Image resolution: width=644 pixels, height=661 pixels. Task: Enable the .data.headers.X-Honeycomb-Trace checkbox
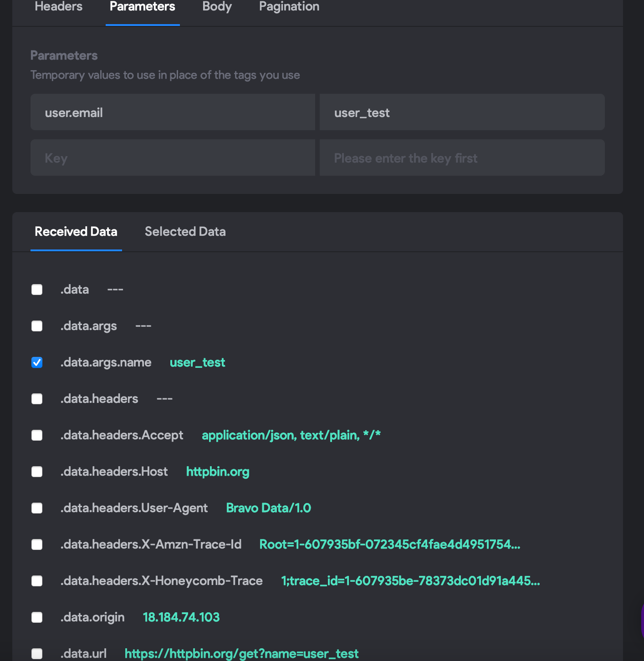[x=37, y=581]
